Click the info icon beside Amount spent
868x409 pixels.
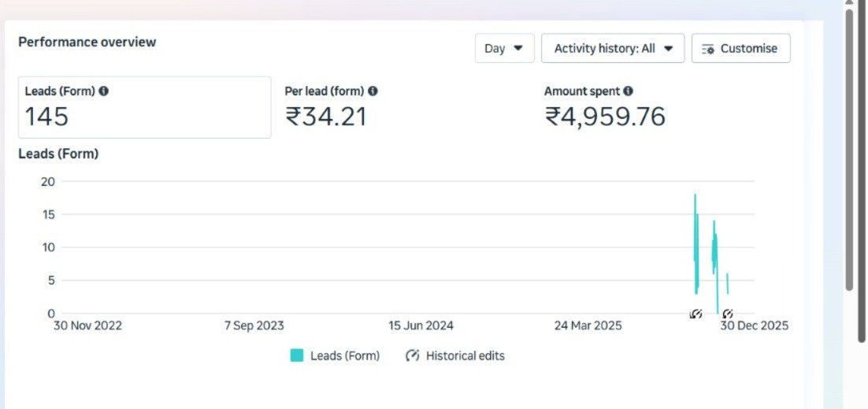(x=628, y=91)
